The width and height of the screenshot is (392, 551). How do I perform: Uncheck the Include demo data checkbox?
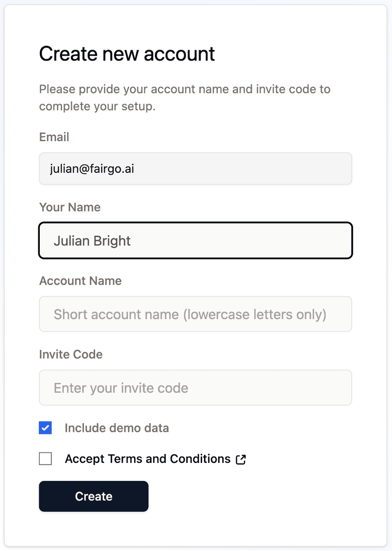(x=45, y=427)
